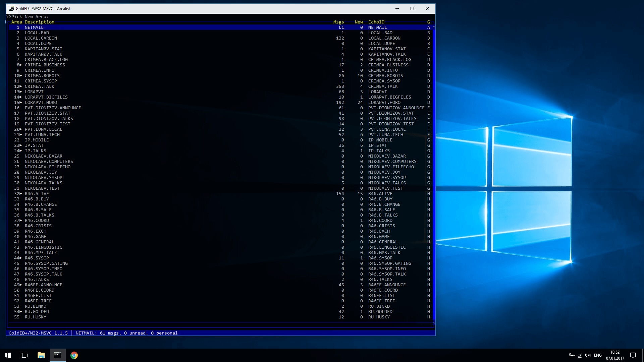Select the RU.BINKD area
The width and height of the screenshot is (644, 362).
(x=220, y=306)
